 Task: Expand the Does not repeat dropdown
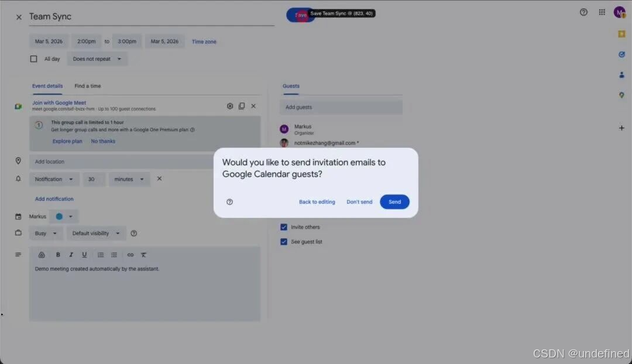pyautogui.click(x=97, y=59)
